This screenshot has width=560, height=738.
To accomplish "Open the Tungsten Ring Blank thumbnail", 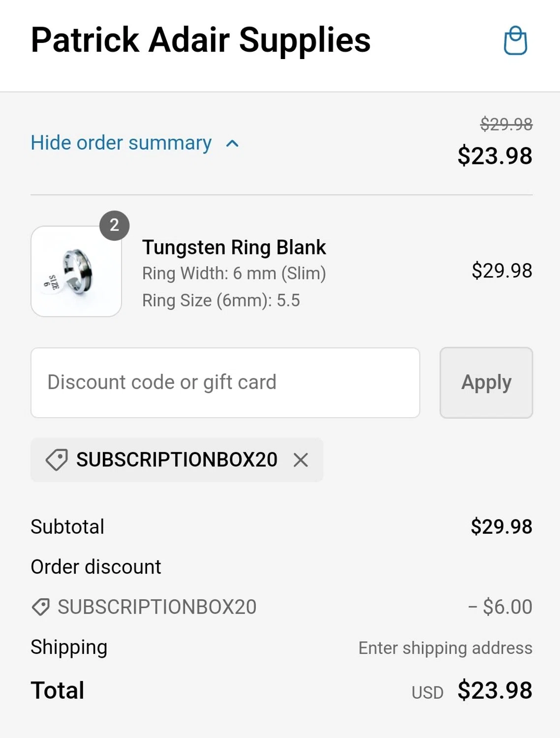I will 76,272.
